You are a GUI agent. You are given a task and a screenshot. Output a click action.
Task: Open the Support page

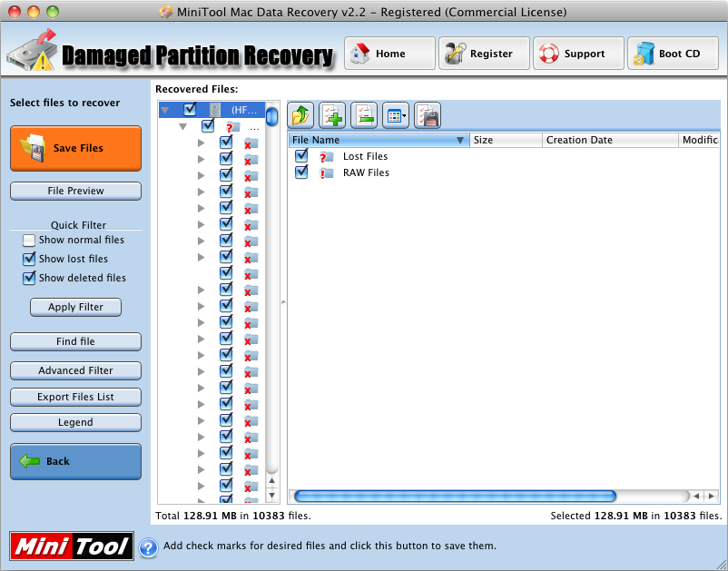(578, 54)
